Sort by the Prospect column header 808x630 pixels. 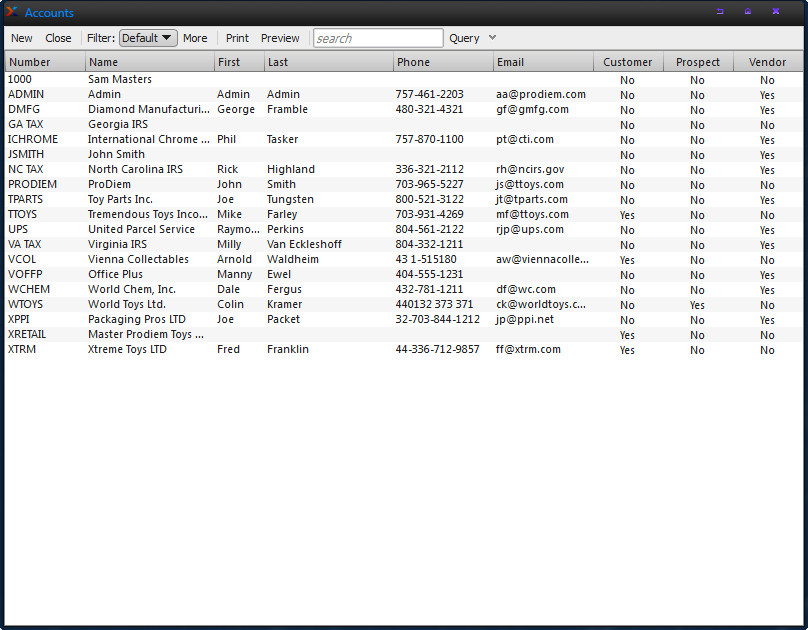click(698, 62)
